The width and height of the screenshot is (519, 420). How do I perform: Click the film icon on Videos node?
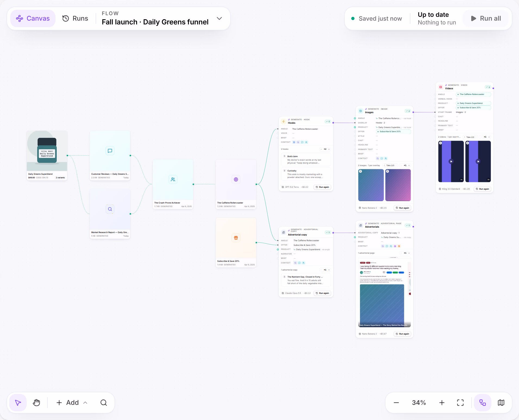(441, 87)
